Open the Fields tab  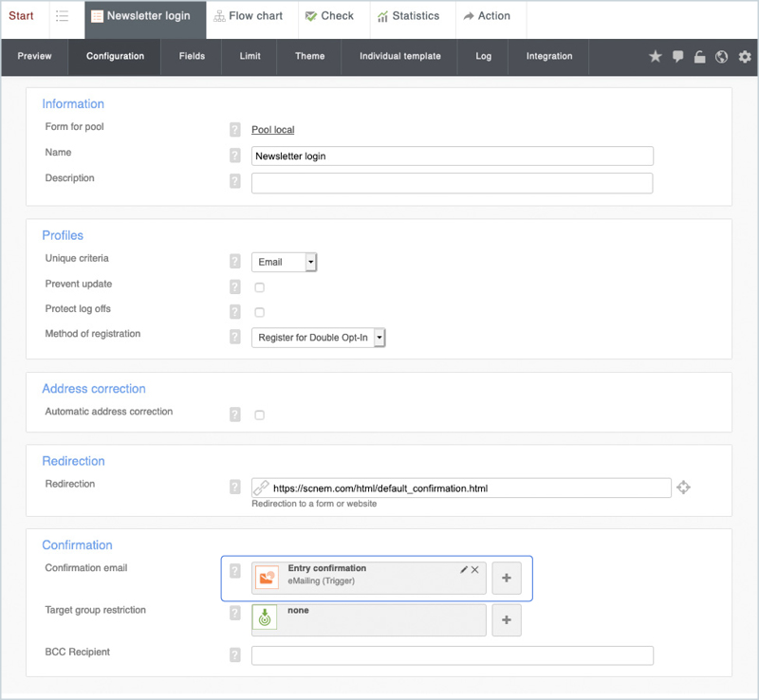click(x=192, y=56)
